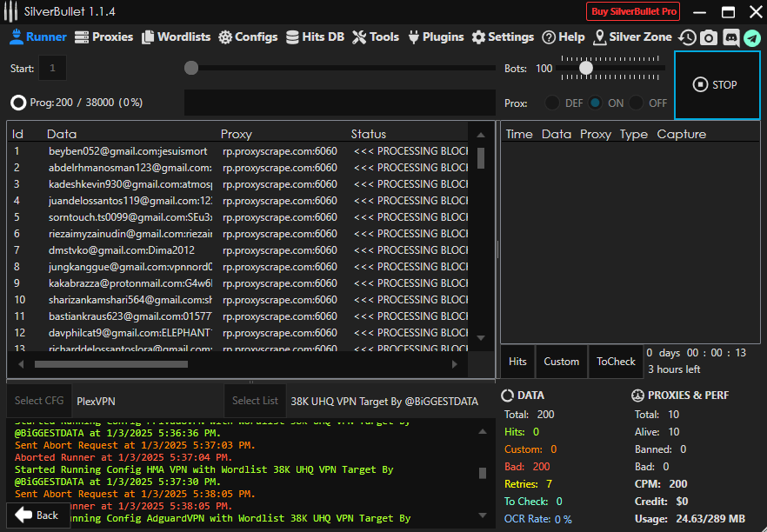The width and height of the screenshot is (767, 532).
Task: Click the Bots count slider handle
Action: (x=586, y=68)
